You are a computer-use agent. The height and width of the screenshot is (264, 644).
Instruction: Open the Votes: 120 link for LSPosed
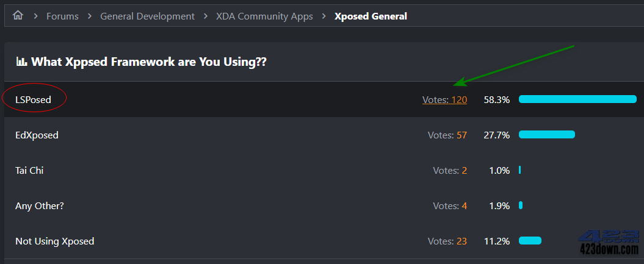444,99
